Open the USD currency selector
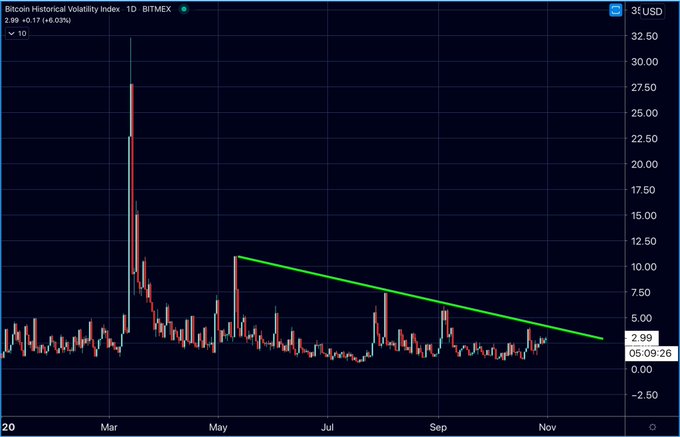 click(652, 11)
